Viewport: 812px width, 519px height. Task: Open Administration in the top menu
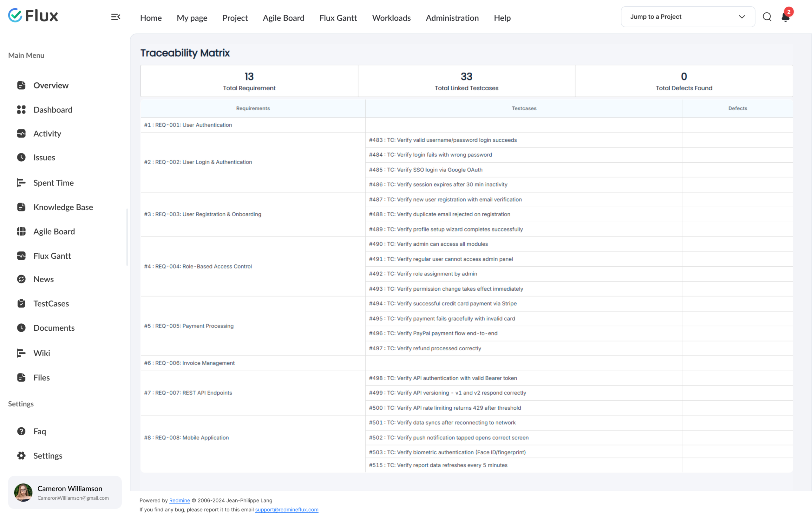point(452,17)
